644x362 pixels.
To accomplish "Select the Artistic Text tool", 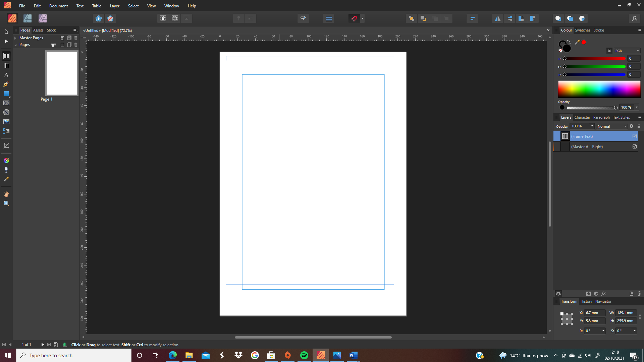I will [6, 75].
